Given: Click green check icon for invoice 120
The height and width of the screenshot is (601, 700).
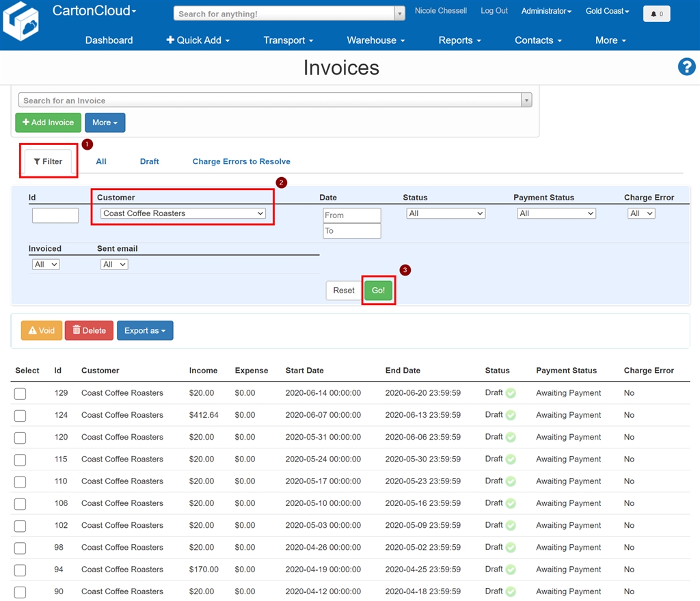Looking at the screenshot, I should point(511,437).
